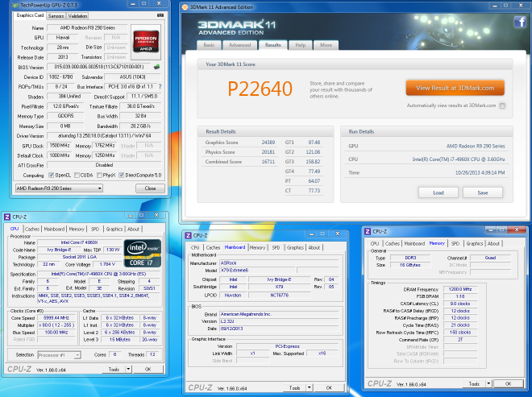This screenshot has width=532, height=397.
Task: Open the Processor #1 selection dropdown
Action: [60, 355]
